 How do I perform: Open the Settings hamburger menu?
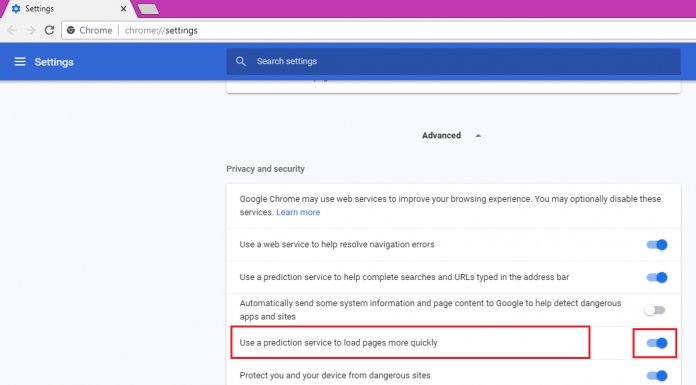(x=20, y=62)
